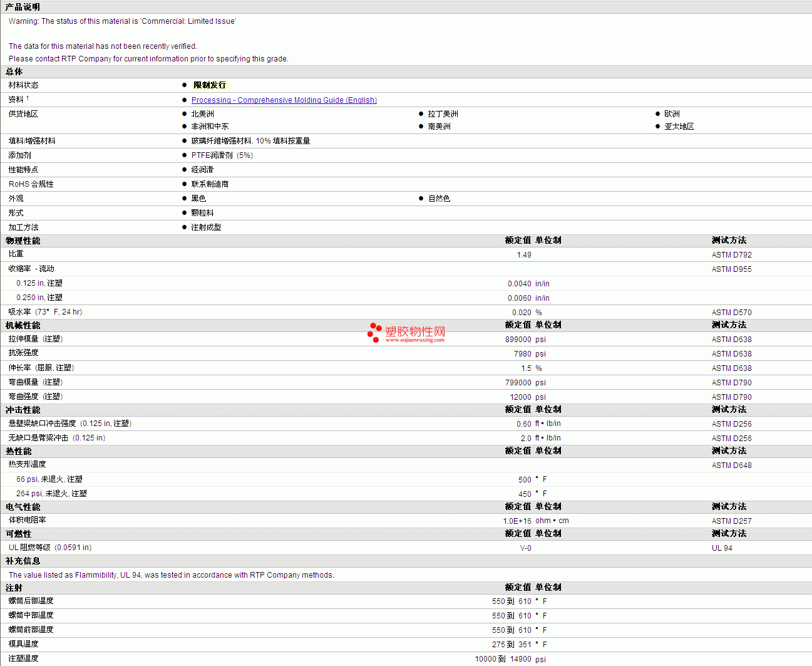Click the 无缺口悬臂梁冲击 row label
Screen dimensions: 812x666
pyautogui.click(x=57, y=438)
